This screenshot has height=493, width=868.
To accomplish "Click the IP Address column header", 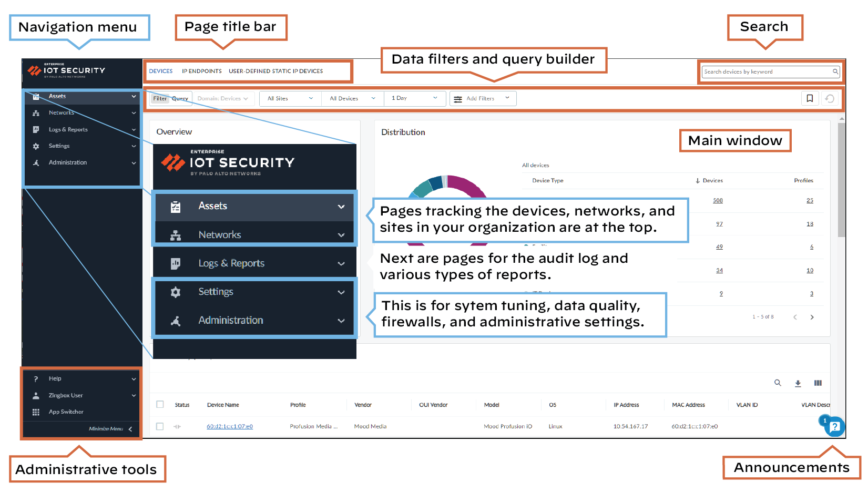I will [626, 405].
